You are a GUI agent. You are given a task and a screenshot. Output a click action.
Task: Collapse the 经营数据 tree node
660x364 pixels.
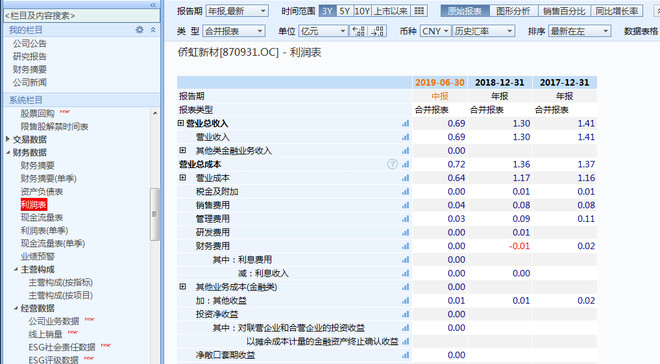[16, 308]
